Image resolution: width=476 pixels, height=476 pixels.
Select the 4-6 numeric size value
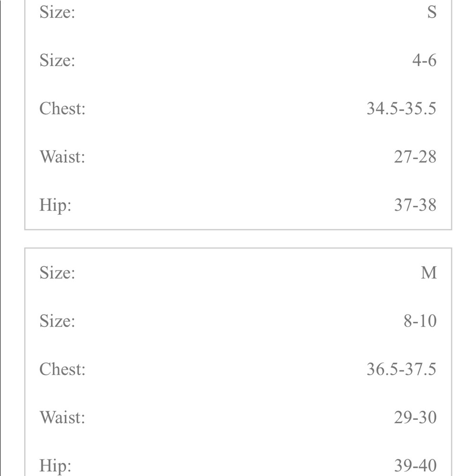click(424, 60)
